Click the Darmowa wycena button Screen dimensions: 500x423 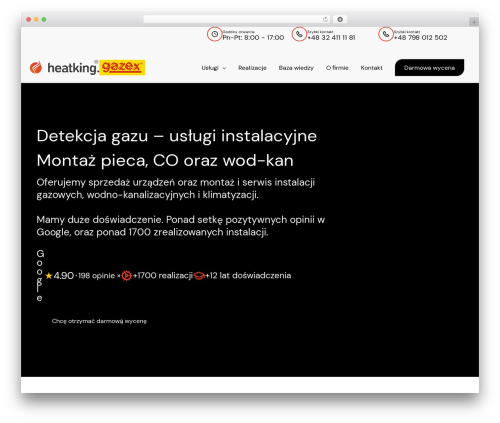pos(429,68)
